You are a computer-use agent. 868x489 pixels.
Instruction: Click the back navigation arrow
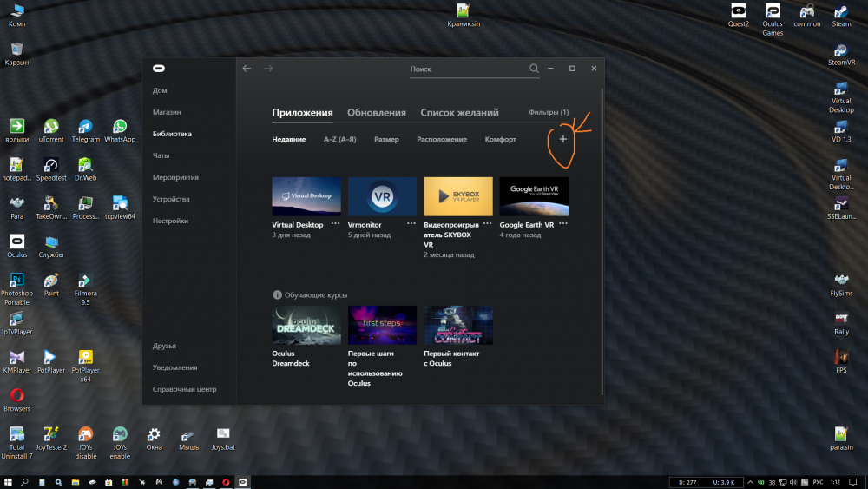[x=247, y=69]
